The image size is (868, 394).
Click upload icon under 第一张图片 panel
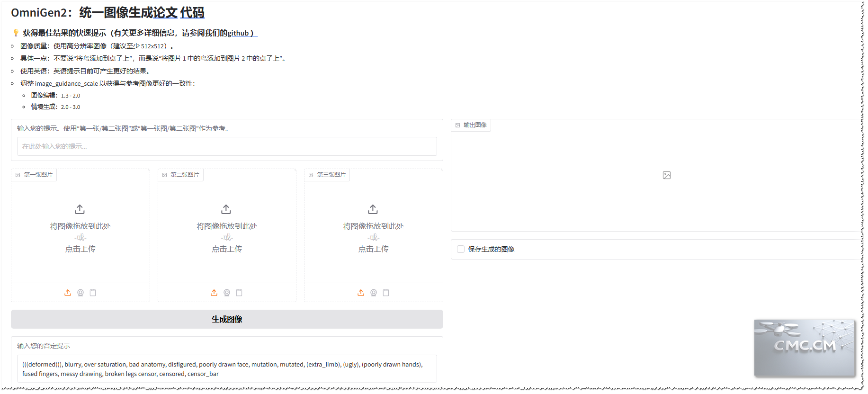(x=68, y=293)
